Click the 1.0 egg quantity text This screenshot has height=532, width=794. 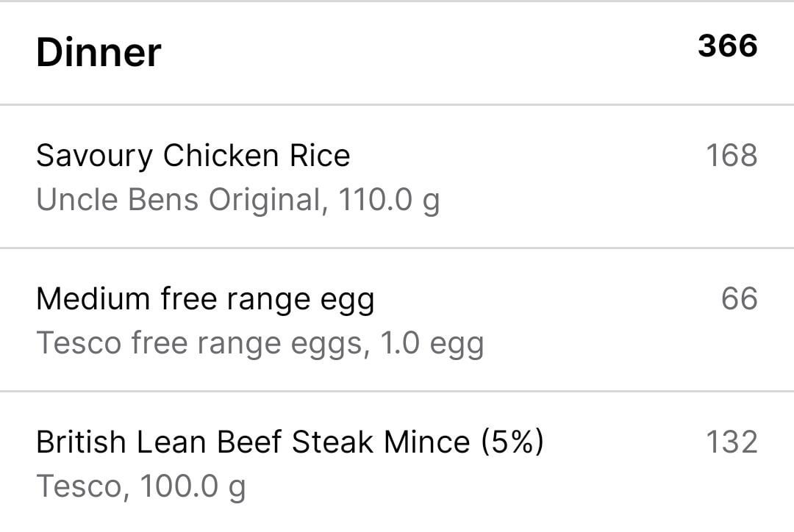point(432,343)
